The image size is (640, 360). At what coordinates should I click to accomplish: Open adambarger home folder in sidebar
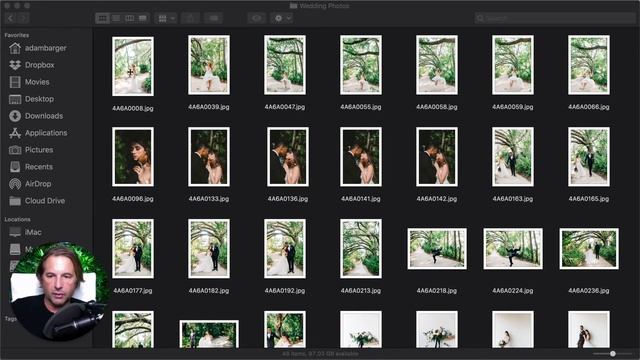[x=38, y=48]
